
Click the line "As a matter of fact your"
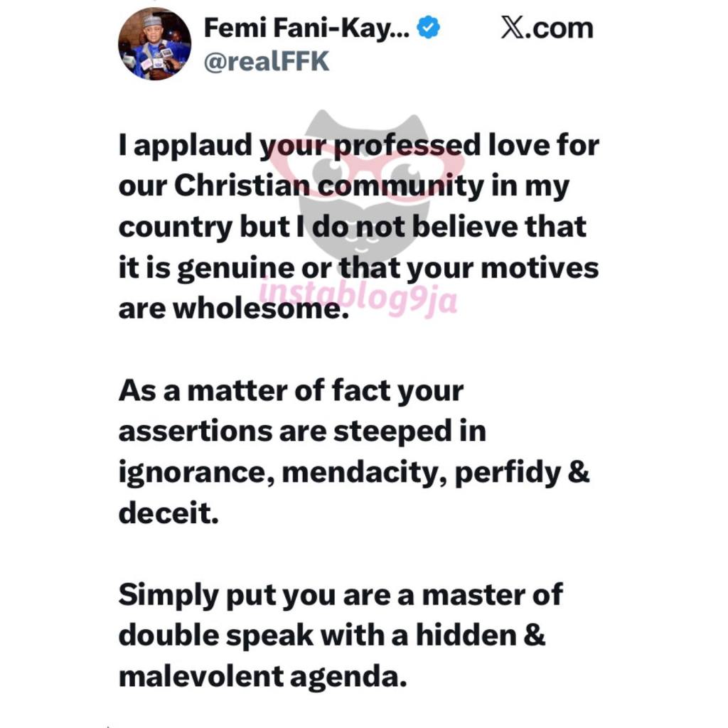click(x=291, y=390)
